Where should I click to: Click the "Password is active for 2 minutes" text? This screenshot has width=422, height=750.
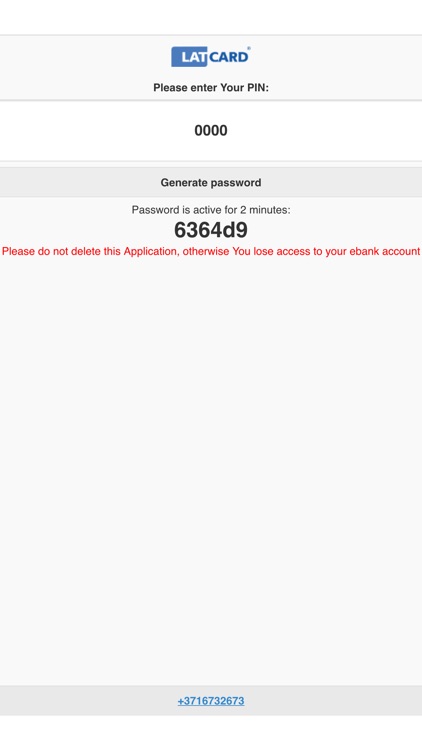pos(211,210)
